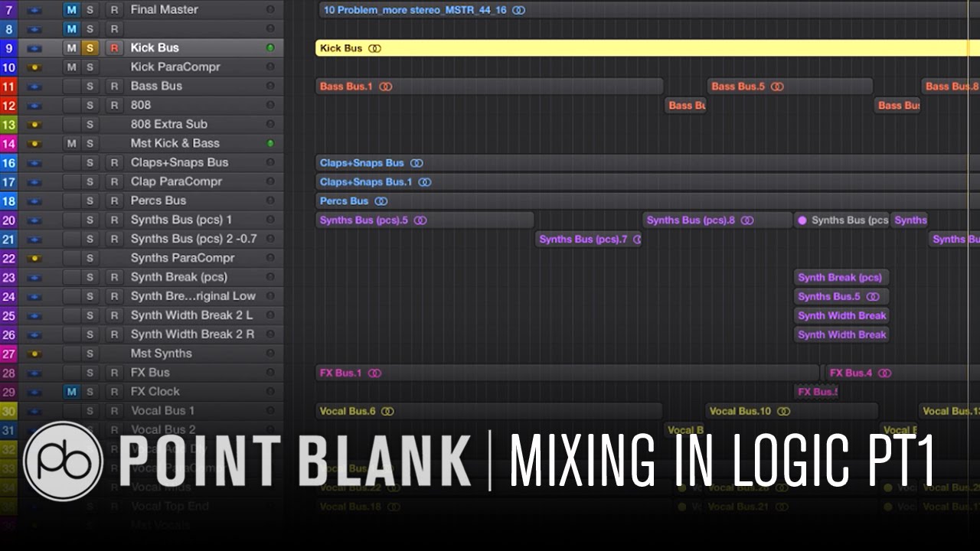This screenshot has height=551, width=980.
Task: Click loop icon on Claps+Snaps Bus.1 region
Action: pos(424,182)
